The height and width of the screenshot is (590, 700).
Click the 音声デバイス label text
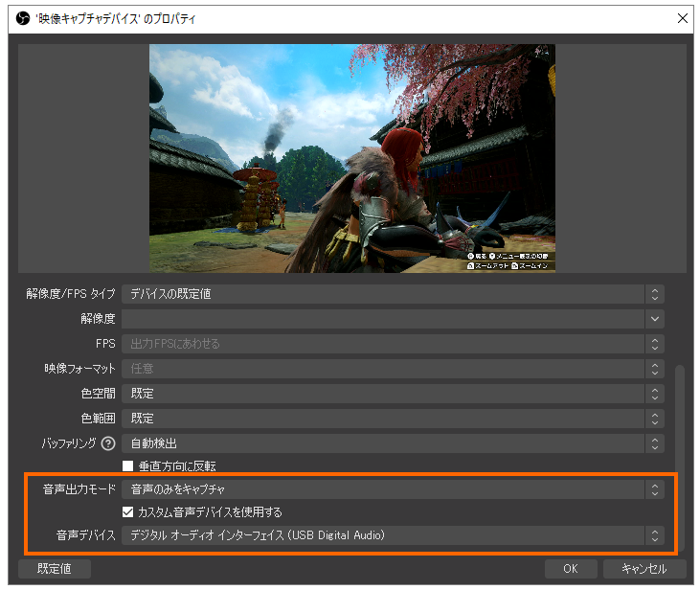click(x=86, y=535)
